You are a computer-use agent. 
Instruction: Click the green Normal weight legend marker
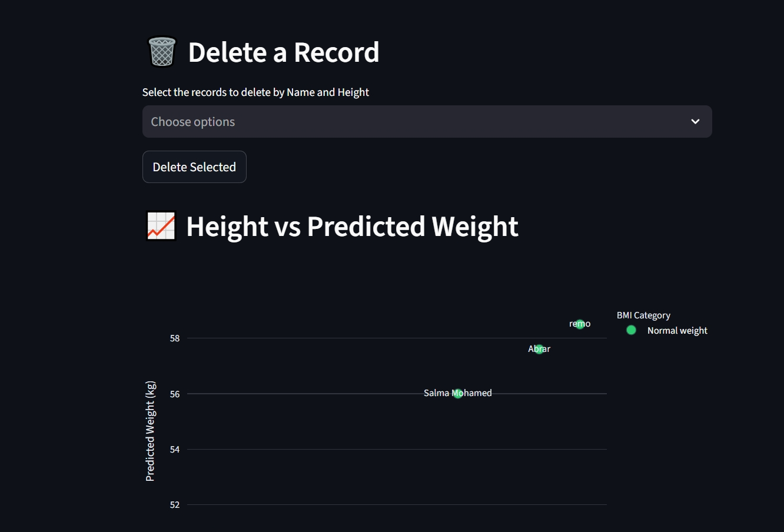point(631,330)
